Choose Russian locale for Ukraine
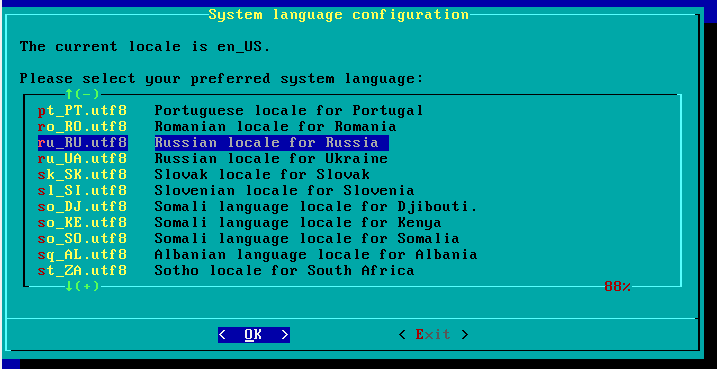The height and width of the screenshot is (369, 717). click(271, 159)
